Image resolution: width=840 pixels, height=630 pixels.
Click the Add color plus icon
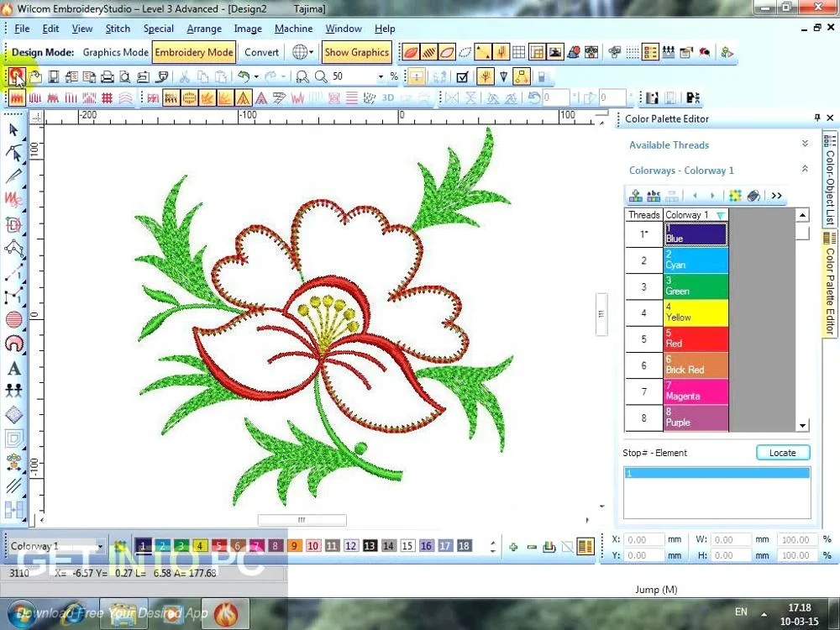point(513,547)
